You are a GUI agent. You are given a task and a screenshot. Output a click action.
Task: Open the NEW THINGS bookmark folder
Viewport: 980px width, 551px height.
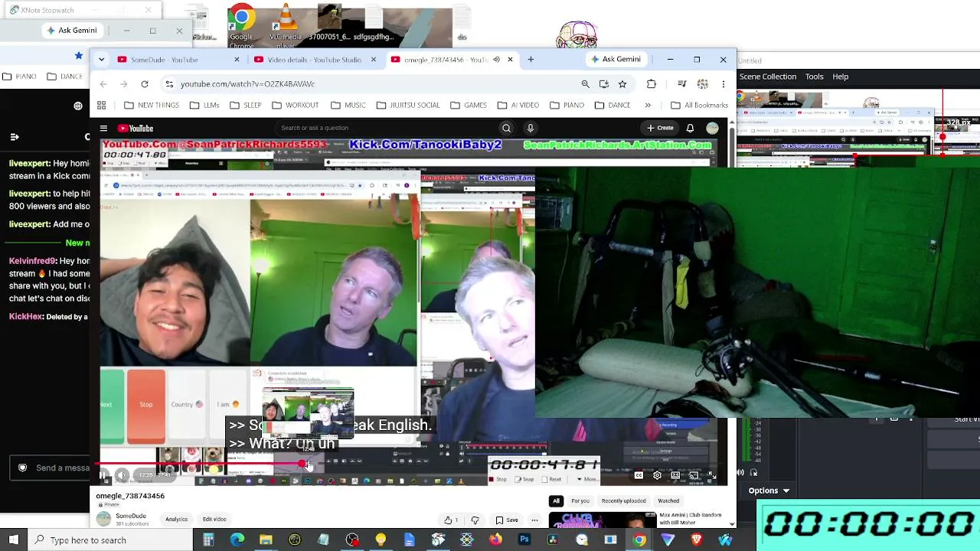152,106
